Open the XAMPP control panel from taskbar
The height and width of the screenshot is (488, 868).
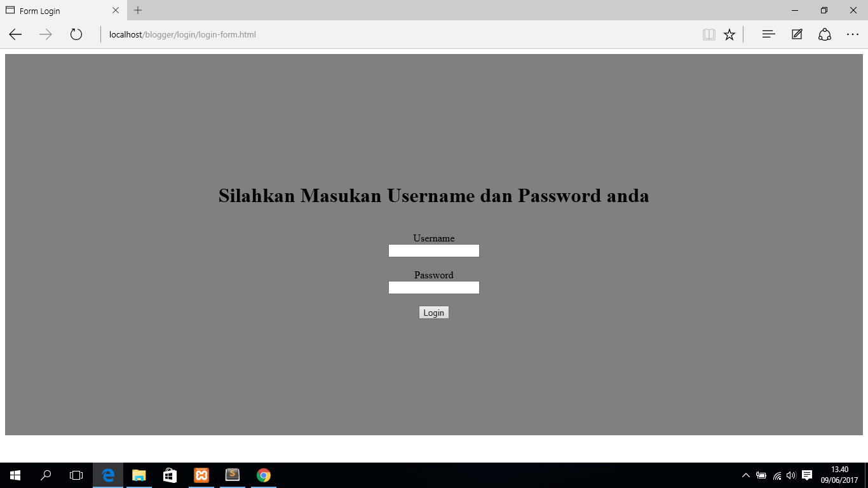click(201, 475)
